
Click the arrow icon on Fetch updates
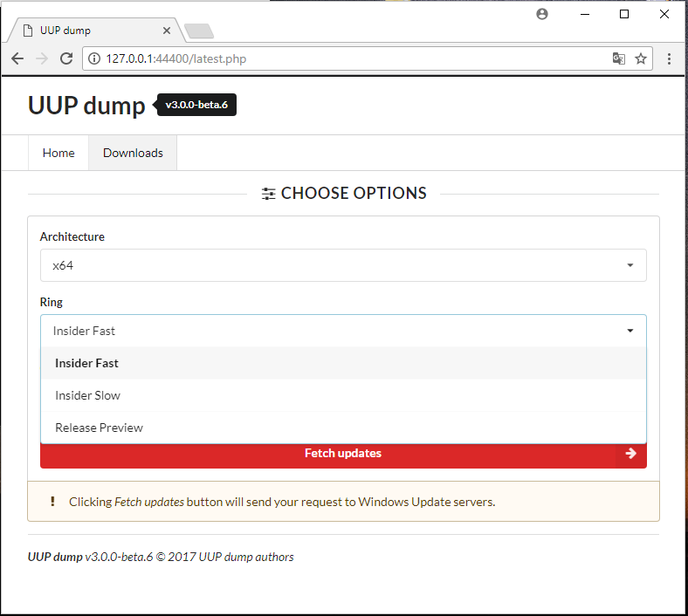tap(630, 454)
